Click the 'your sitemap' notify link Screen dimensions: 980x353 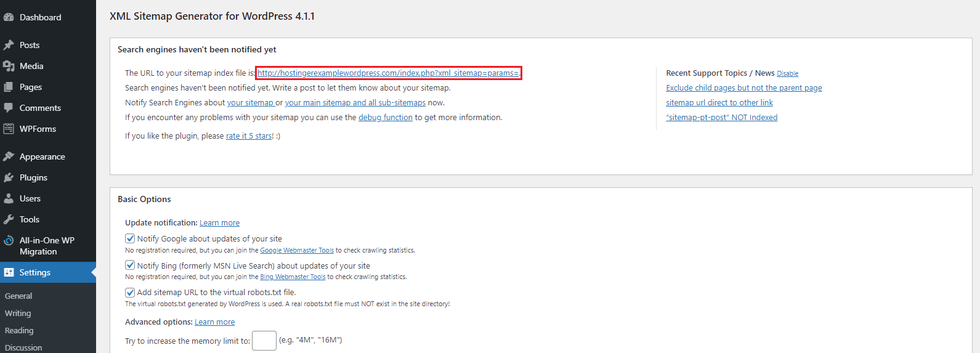tap(251, 103)
